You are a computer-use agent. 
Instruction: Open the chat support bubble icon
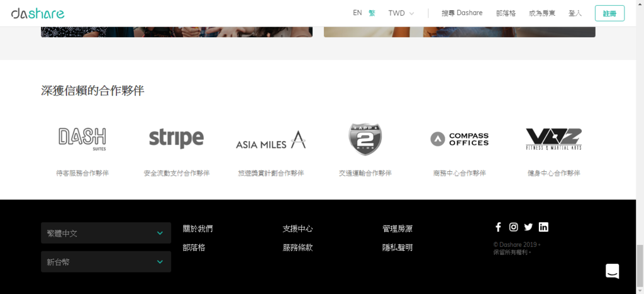[613, 271]
